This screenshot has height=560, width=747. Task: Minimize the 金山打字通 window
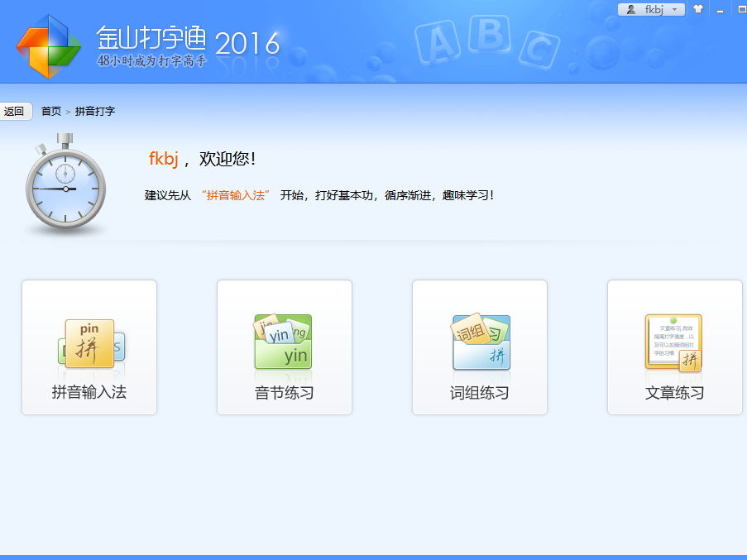coord(720,10)
